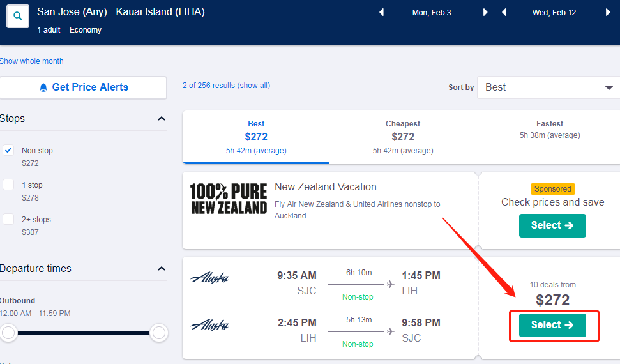The width and height of the screenshot is (620, 364).
Task: Collapse the Departure times section
Action: tap(162, 269)
